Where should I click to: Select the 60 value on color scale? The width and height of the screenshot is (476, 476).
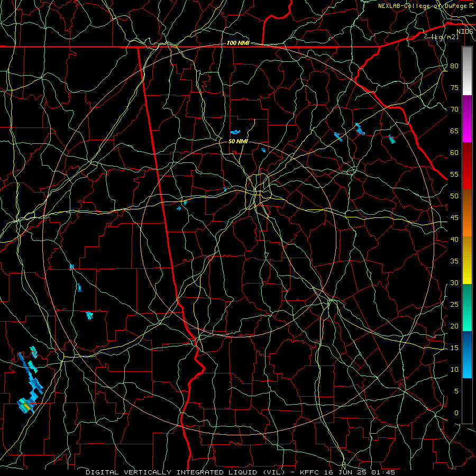454,153
